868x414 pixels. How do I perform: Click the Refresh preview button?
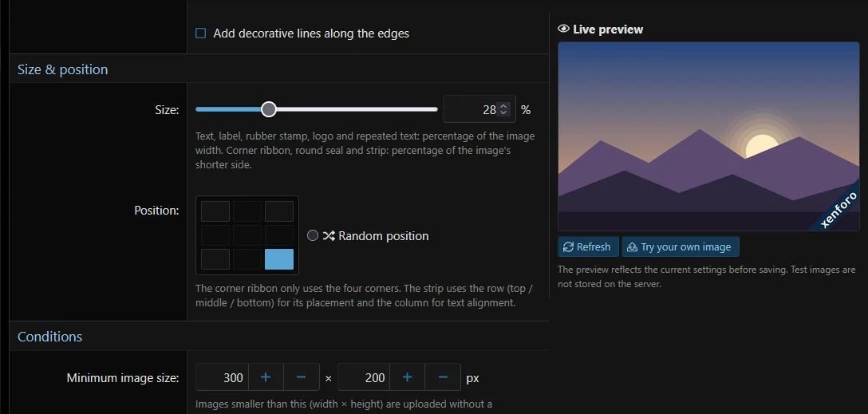588,246
